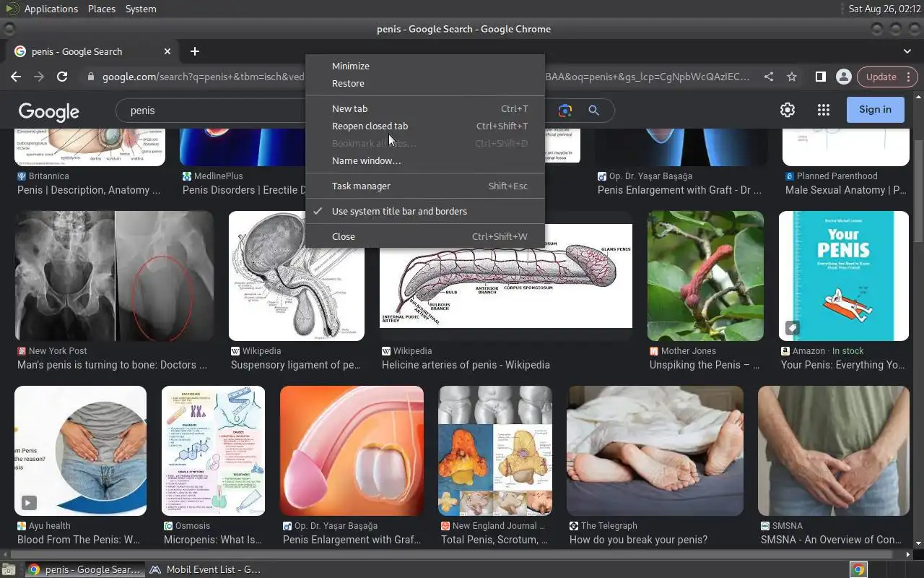Switch to Mobil Event List taskbar window
The width and height of the screenshot is (924, 578).
206,569
